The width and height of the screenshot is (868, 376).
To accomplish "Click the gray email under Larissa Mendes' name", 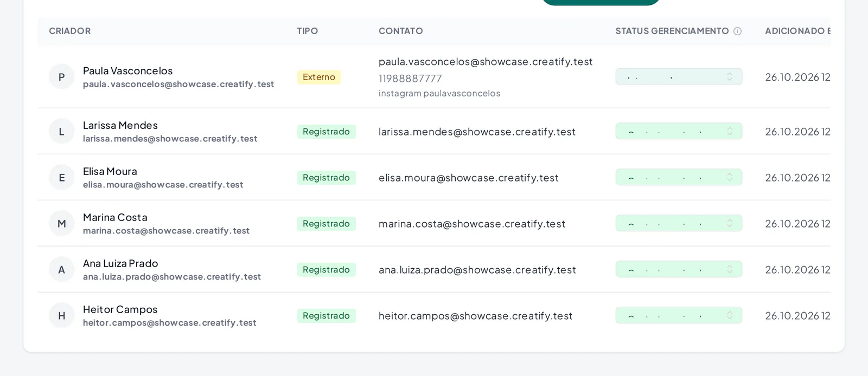I will [170, 139].
